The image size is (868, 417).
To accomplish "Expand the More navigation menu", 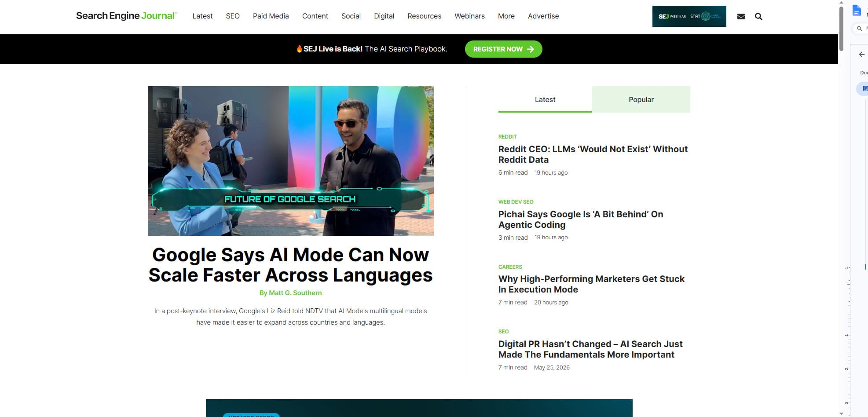I will (506, 16).
